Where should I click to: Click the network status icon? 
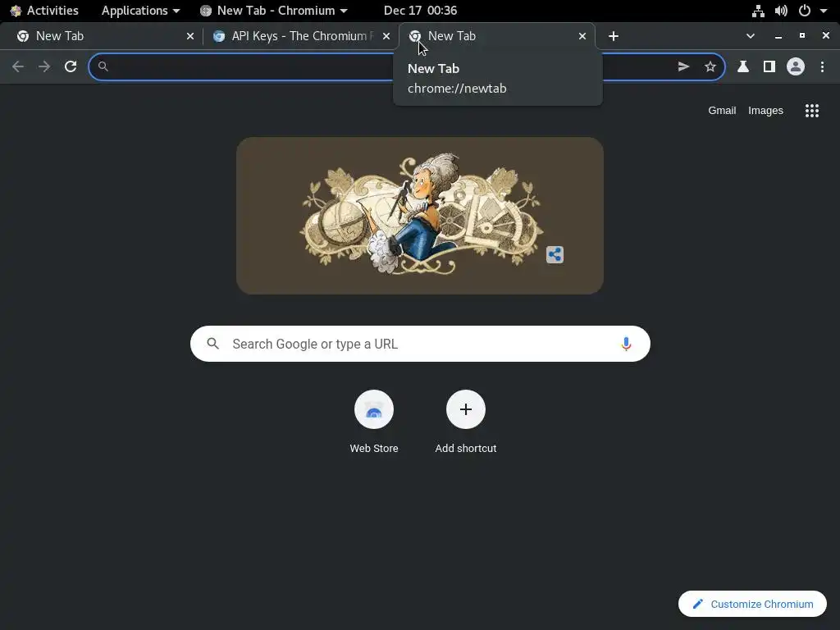click(758, 11)
